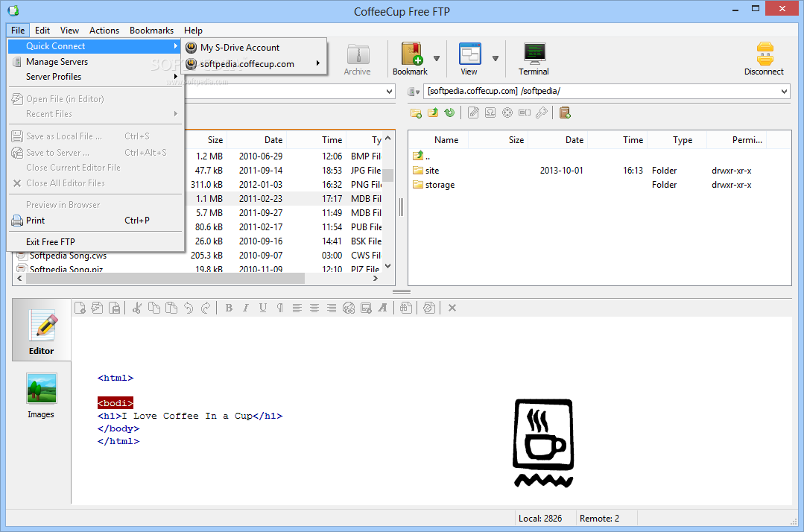The width and height of the screenshot is (804, 532).
Task: Click the editor undo icon
Action: click(189, 308)
